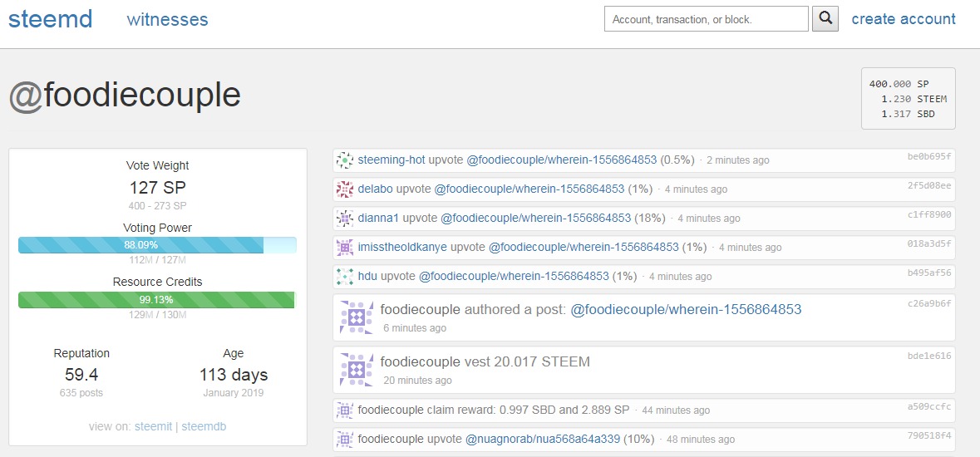Click the 59.4 reputation value
Screen dimensions: 980x457
(x=81, y=375)
